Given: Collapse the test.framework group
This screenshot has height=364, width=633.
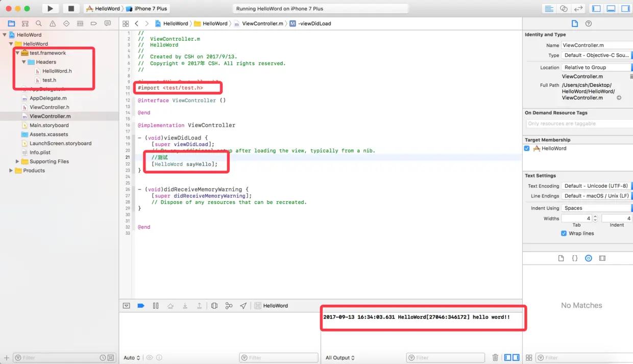Looking at the screenshot, I should 17,53.
